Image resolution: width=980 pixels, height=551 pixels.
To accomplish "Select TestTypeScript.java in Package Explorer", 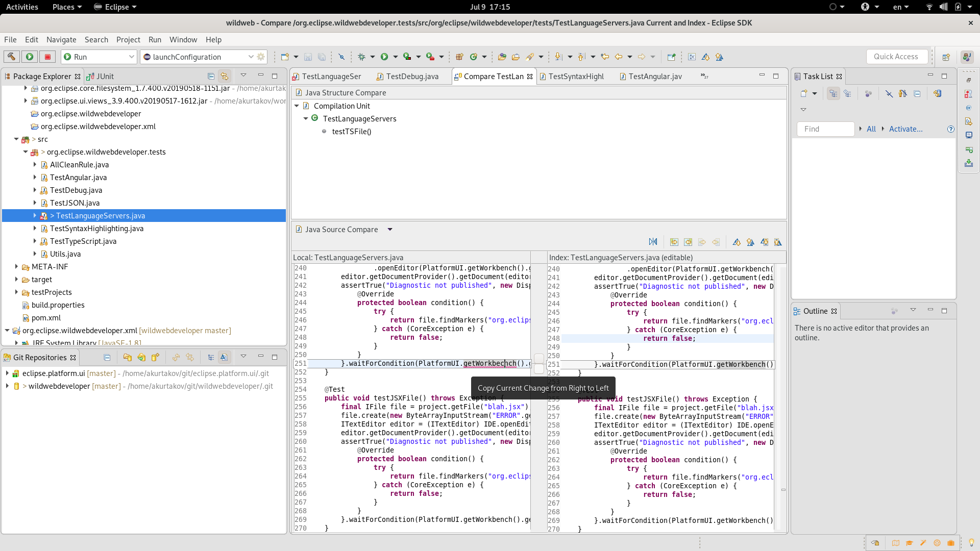I will pos(83,241).
